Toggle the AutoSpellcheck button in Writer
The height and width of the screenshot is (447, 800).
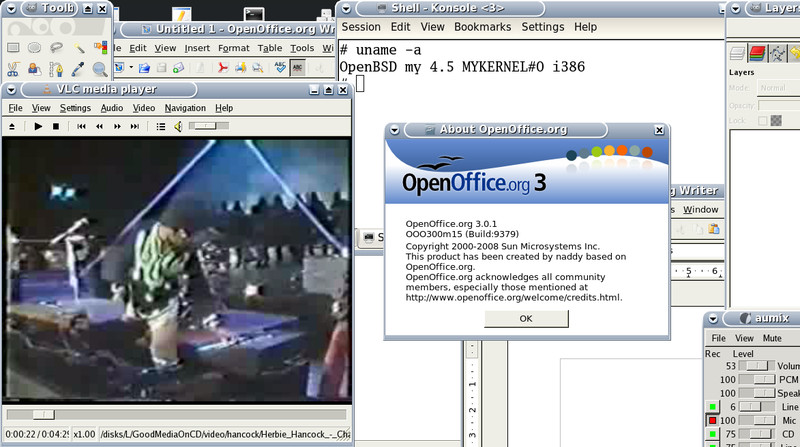[x=298, y=67]
